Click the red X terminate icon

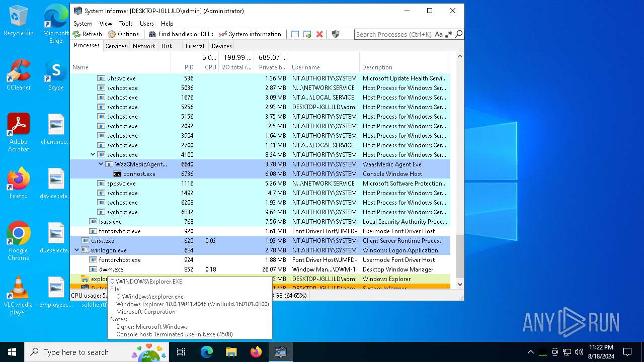tap(319, 34)
